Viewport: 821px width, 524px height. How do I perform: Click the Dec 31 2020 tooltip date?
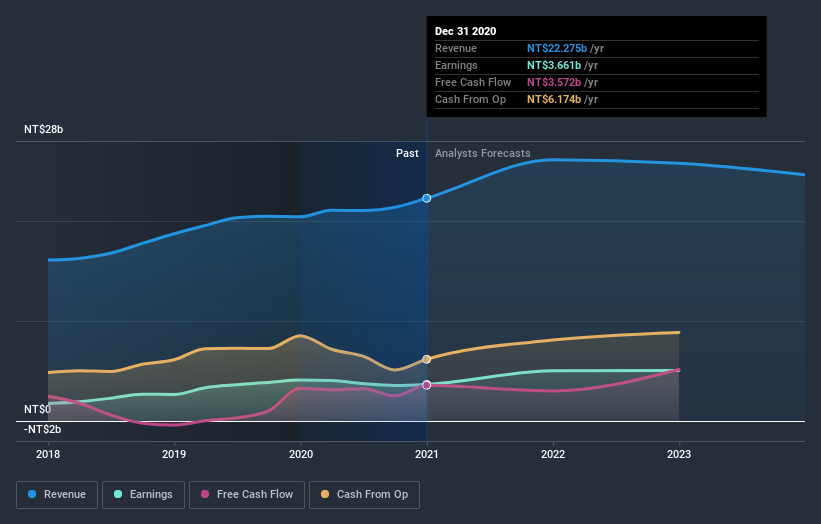[465, 31]
